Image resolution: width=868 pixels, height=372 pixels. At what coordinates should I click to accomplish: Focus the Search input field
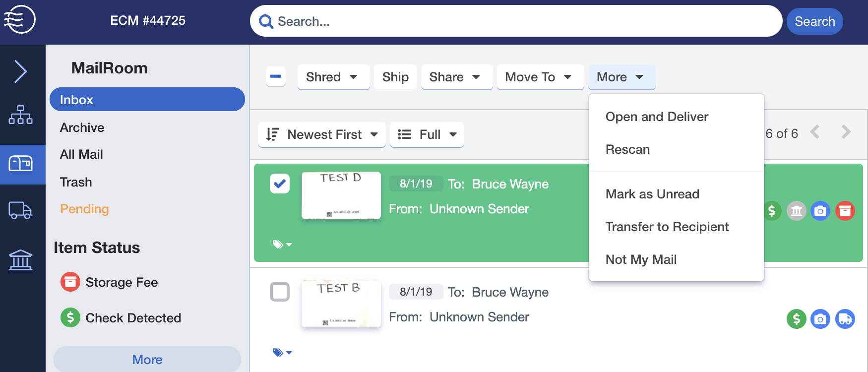(x=516, y=21)
